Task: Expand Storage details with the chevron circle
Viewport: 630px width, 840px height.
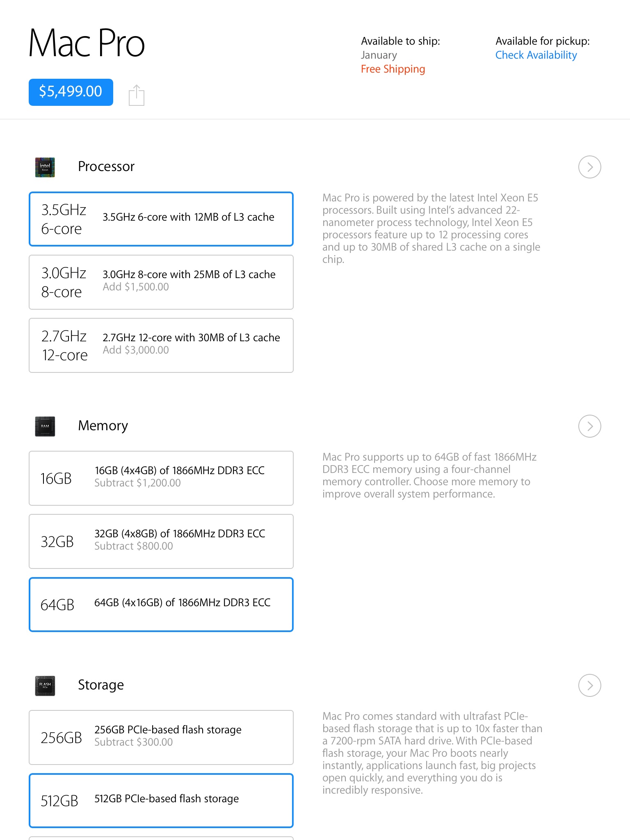Action: coord(590,685)
